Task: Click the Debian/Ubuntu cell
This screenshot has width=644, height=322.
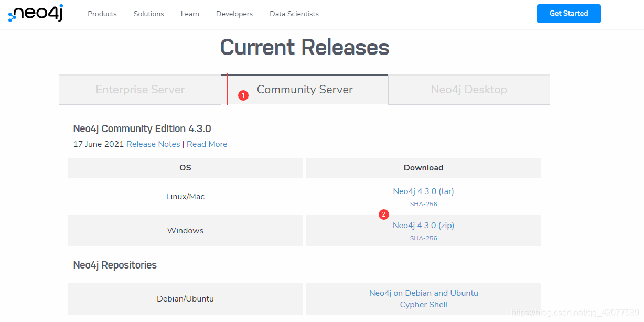Action: pos(185,299)
